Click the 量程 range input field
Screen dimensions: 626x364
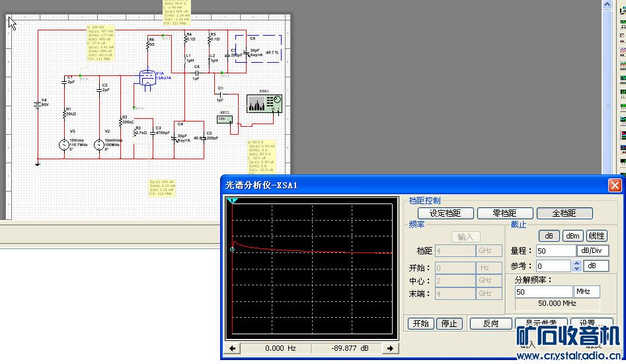[x=555, y=251]
